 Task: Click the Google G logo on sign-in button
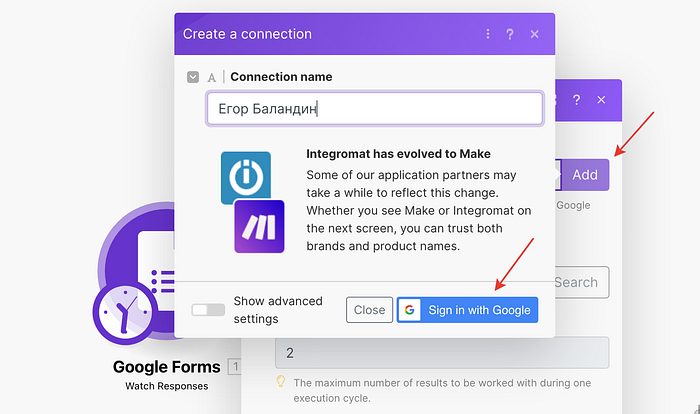pos(409,310)
